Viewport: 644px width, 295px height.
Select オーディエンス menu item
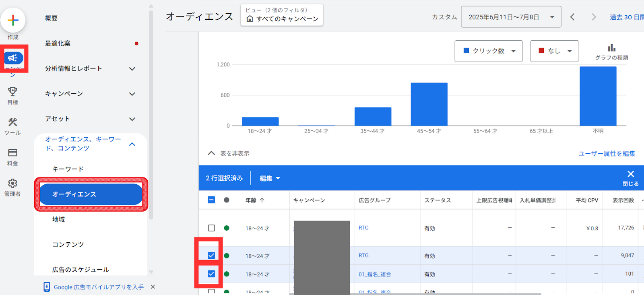[91, 194]
